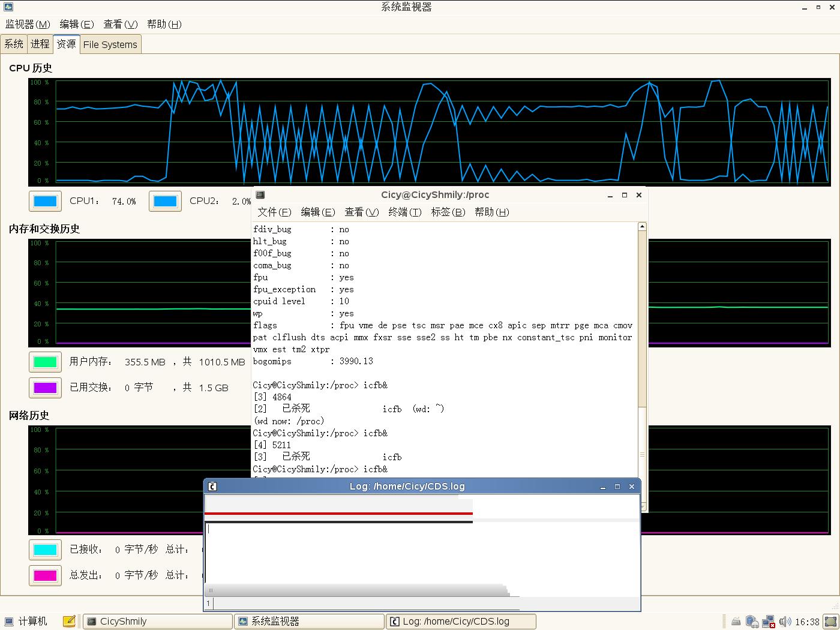Click the power/battery tray icon
Viewport: 840px width, 630px height.
[x=752, y=622]
